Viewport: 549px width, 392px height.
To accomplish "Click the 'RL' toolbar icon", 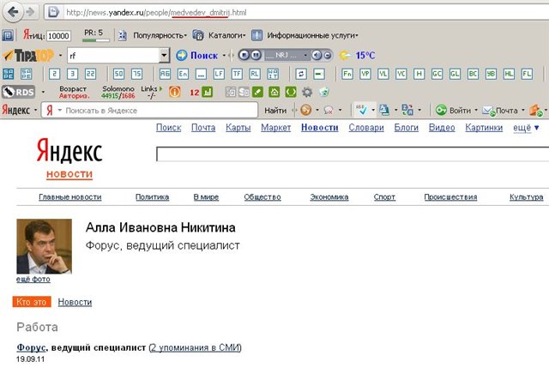I will (255, 74).
